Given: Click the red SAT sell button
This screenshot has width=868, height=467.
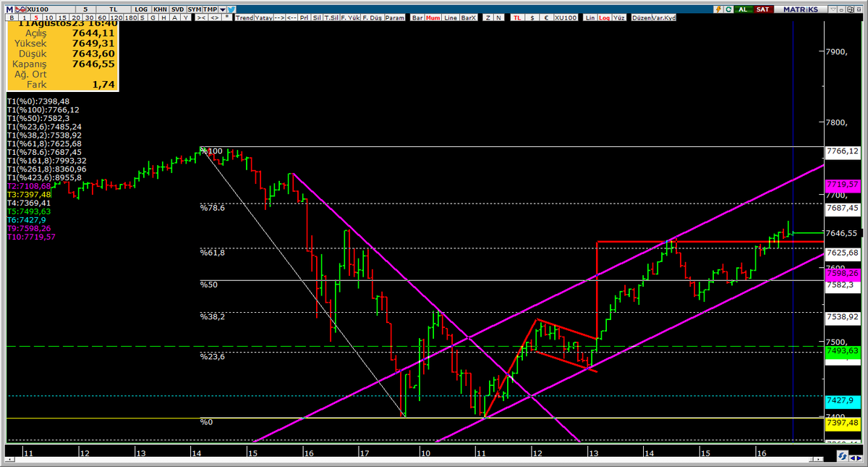Looking at the screenshot, I should [762, 9].
